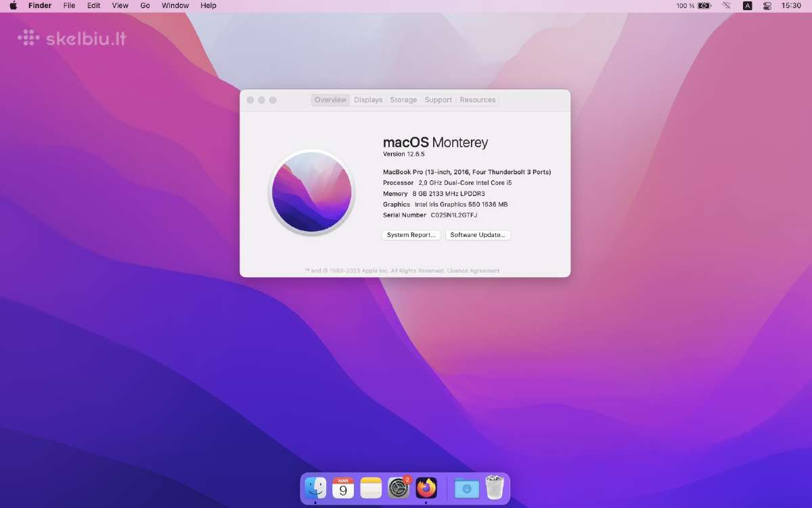
Task: Click the keyboard input source icon
Action: pos(747,5)
